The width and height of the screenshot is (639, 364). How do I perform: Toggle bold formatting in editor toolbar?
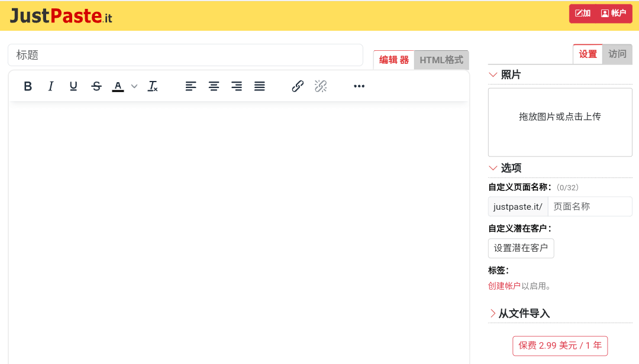pyautogui.click(x=28, y=86)
